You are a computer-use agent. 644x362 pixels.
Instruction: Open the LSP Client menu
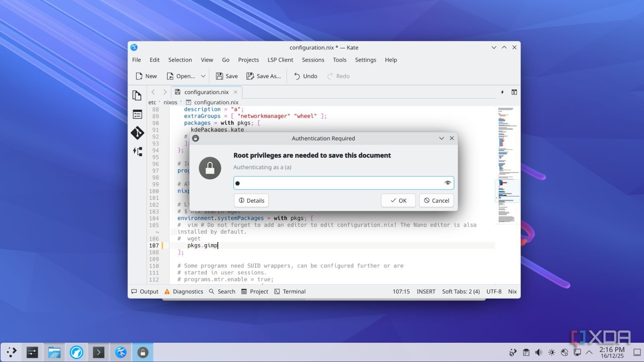(280, 60)
